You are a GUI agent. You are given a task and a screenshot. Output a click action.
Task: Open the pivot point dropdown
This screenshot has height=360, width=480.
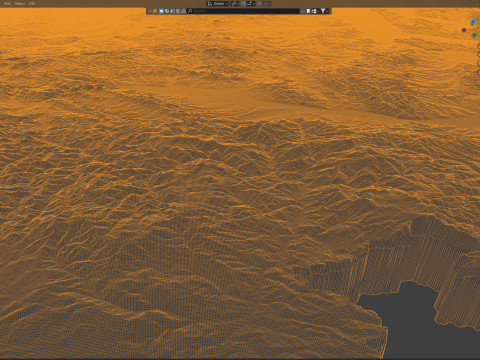(x=235, y=4)
